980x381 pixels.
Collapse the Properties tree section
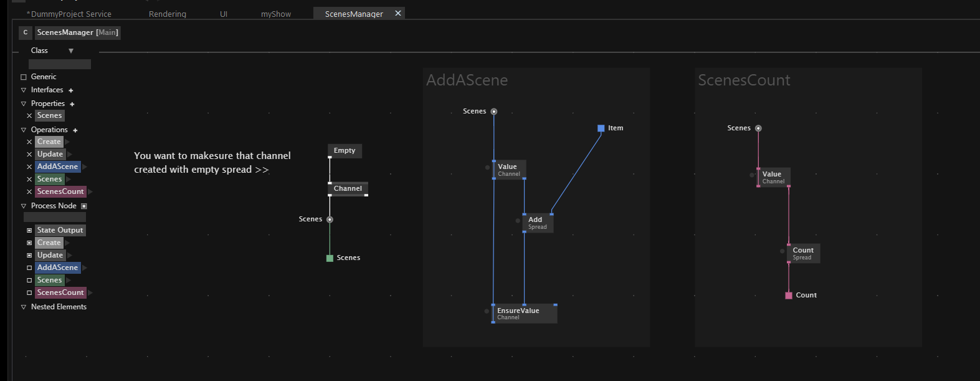[24, 104]
